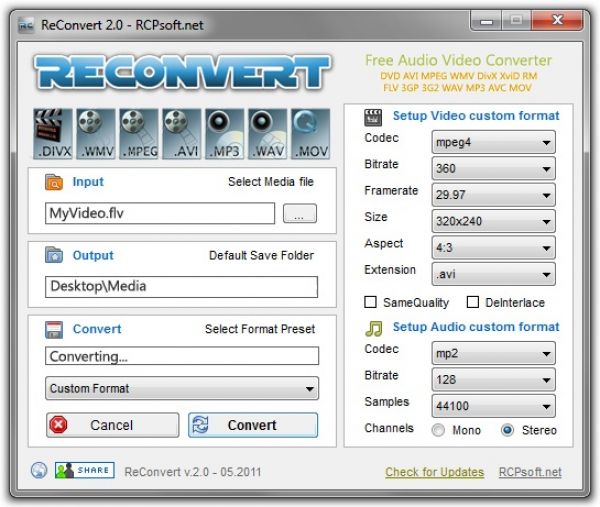Click the SHARE badge icon

click(x=85, y=470)
